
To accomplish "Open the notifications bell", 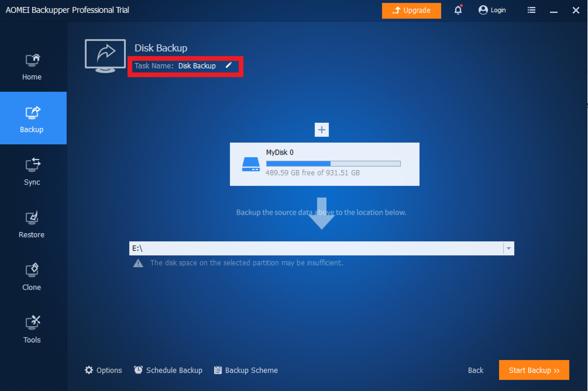I will coord(458,10).
